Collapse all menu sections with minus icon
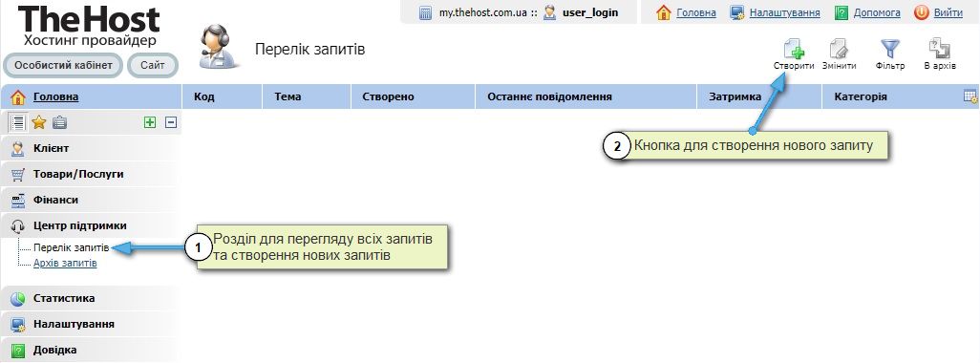The height and width of the screenshot is (363, 980). (171, 122)
